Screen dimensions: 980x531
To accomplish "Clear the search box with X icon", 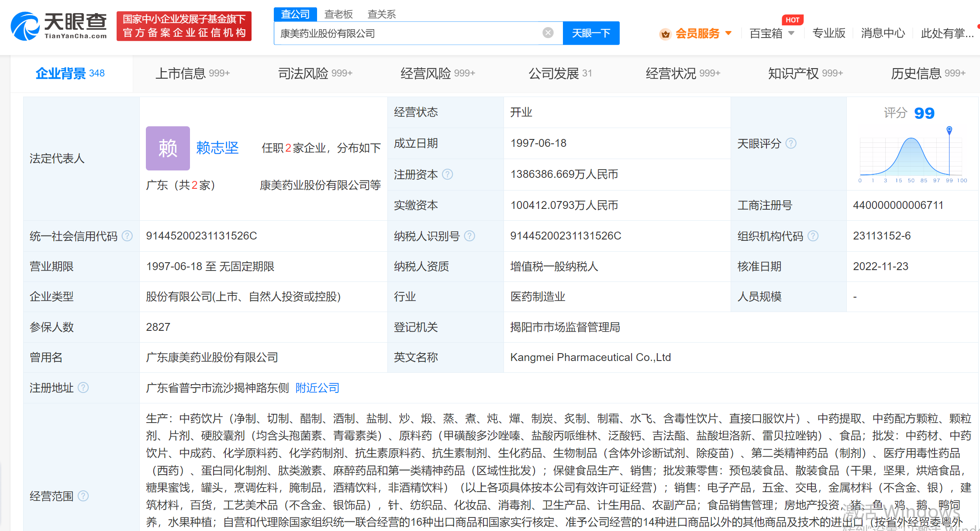I will click(548, 33).
